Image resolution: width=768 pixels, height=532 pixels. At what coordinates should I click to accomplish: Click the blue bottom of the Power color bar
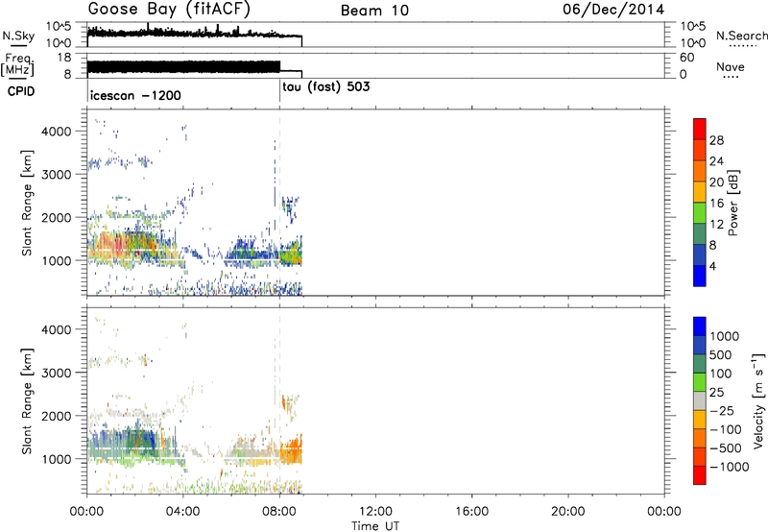click(700, 276)
